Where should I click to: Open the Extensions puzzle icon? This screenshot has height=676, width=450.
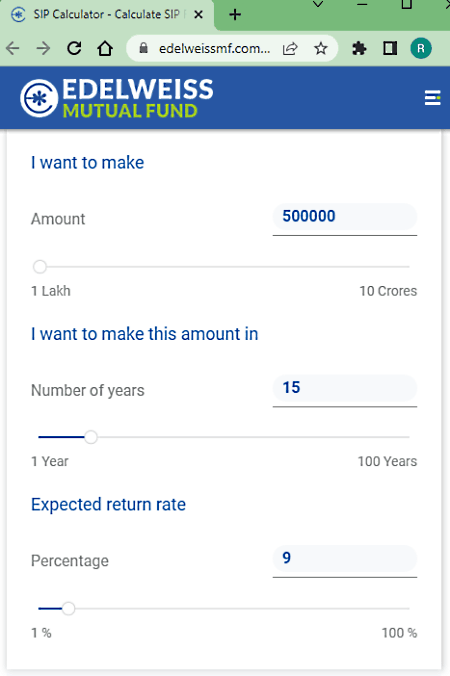(x=359, y=48)
